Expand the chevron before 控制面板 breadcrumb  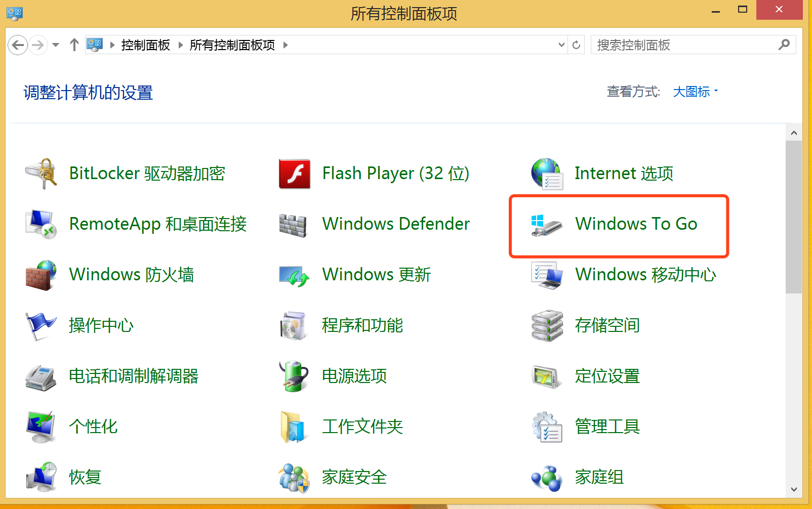(112, 45)
